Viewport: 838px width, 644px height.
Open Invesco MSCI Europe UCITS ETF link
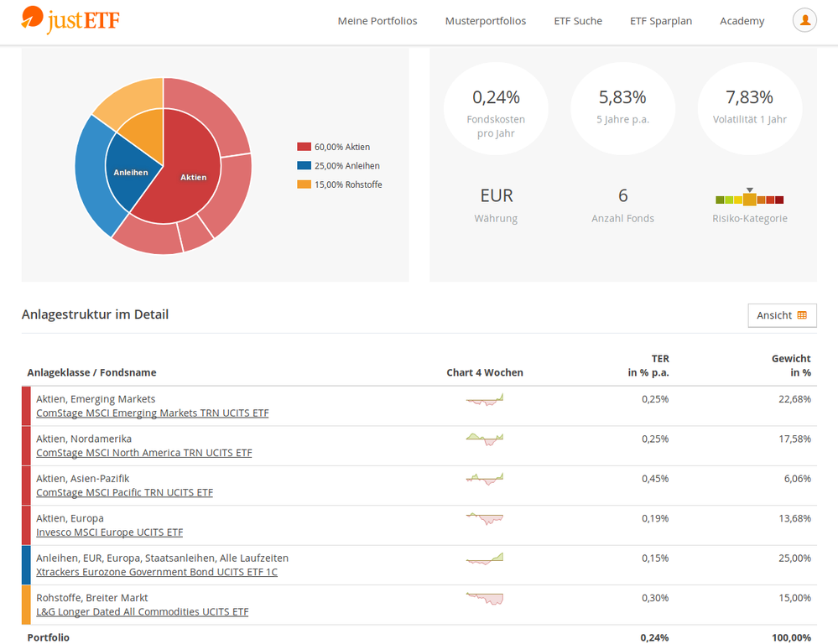[x=109, y=532]
